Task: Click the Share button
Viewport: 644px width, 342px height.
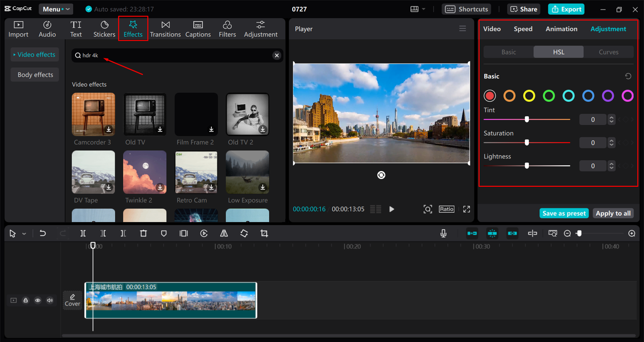Action: [523, 9]
